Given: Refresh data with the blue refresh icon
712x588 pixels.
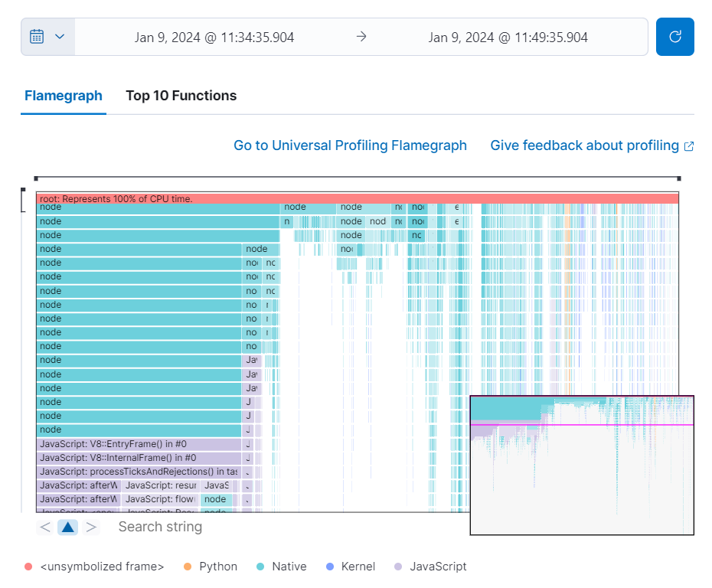Looking at the screenshot, I should tap(674, 36).
